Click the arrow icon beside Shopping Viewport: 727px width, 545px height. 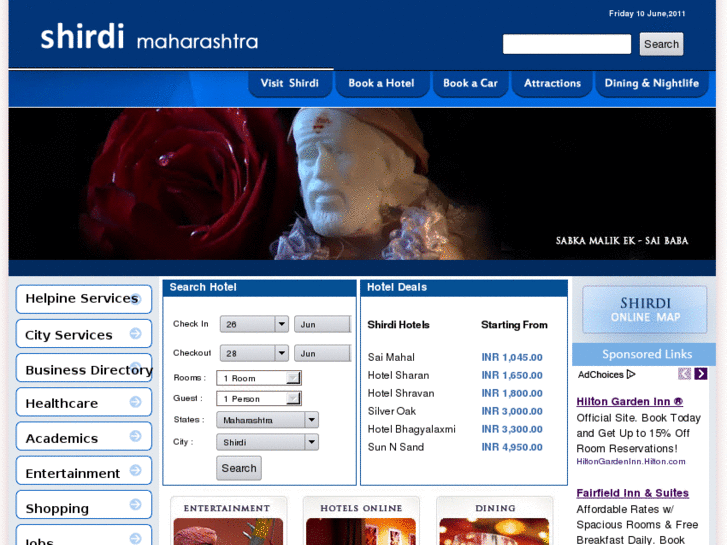coord(135,504)
